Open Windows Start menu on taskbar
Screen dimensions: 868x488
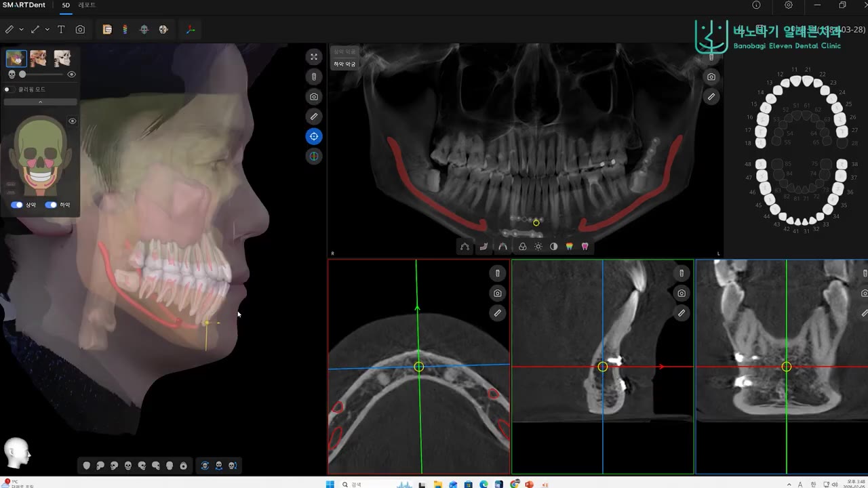(x=330, y=484)
